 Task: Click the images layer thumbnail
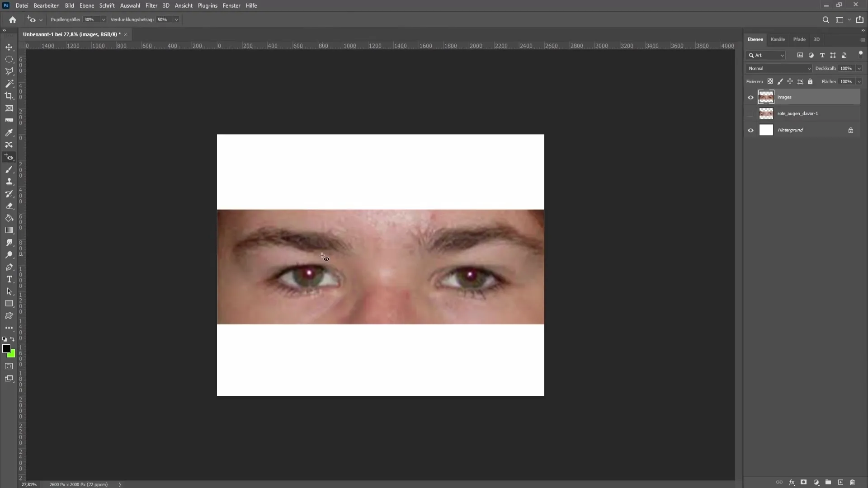pos(767,97)
